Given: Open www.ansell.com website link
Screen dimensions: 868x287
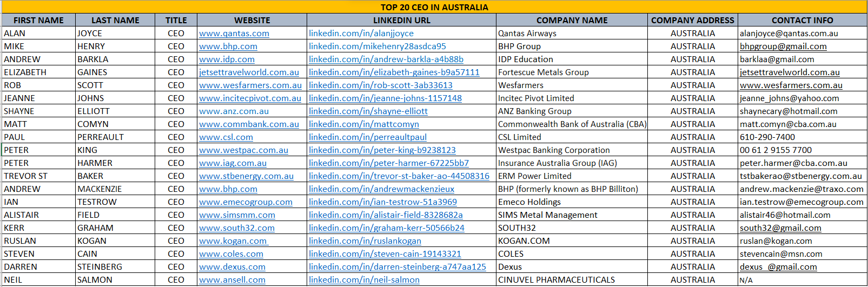Looking at the screenshot, I should tap(232, 280).
